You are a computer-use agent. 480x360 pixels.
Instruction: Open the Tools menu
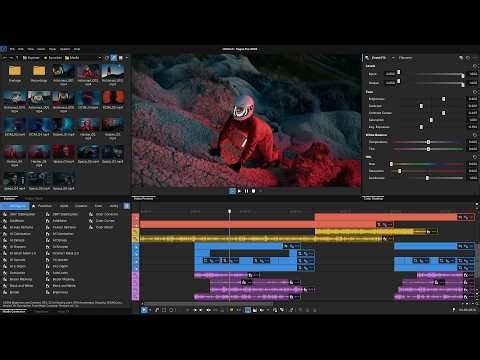coord(52,49)
